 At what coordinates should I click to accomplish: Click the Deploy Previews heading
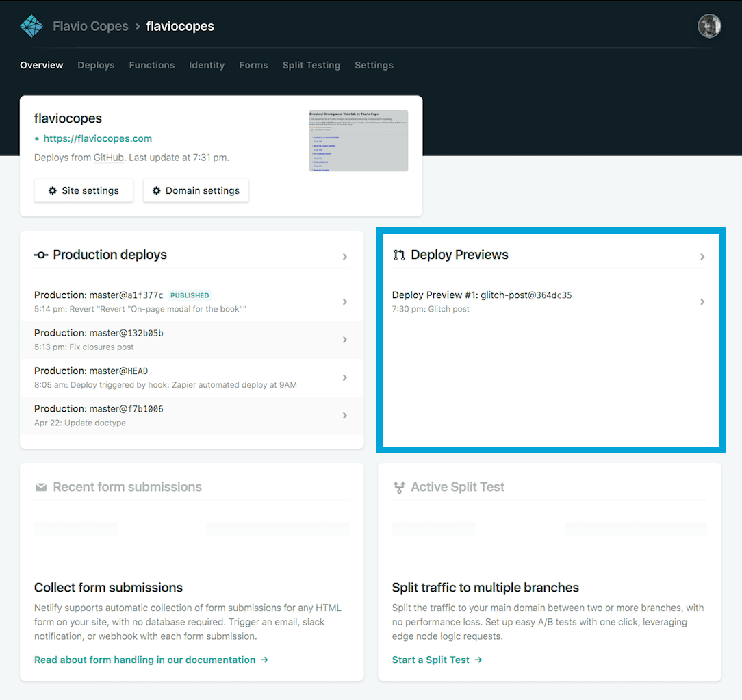coord(459,255)
